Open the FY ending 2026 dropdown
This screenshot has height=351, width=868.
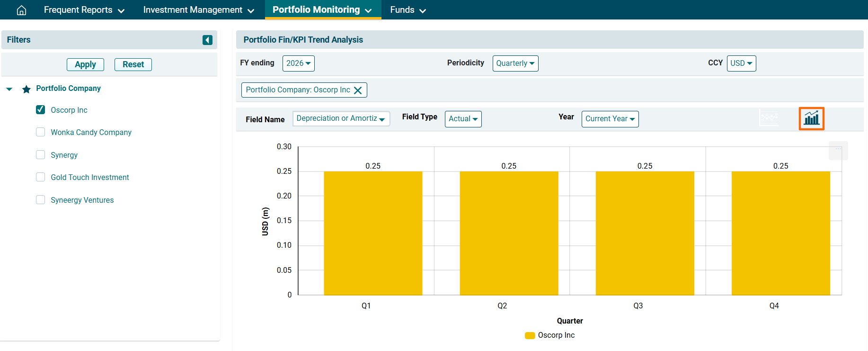click(x=298, y=63)
